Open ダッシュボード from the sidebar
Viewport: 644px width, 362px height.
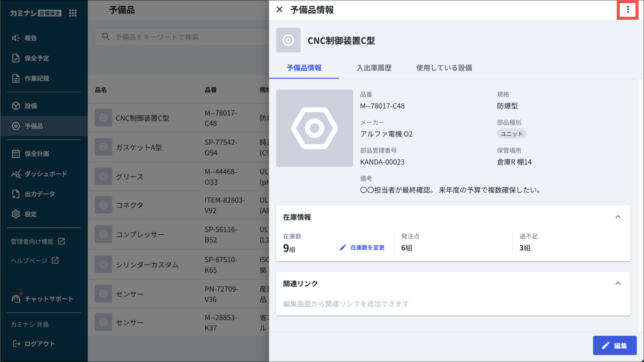coord(46,174)
